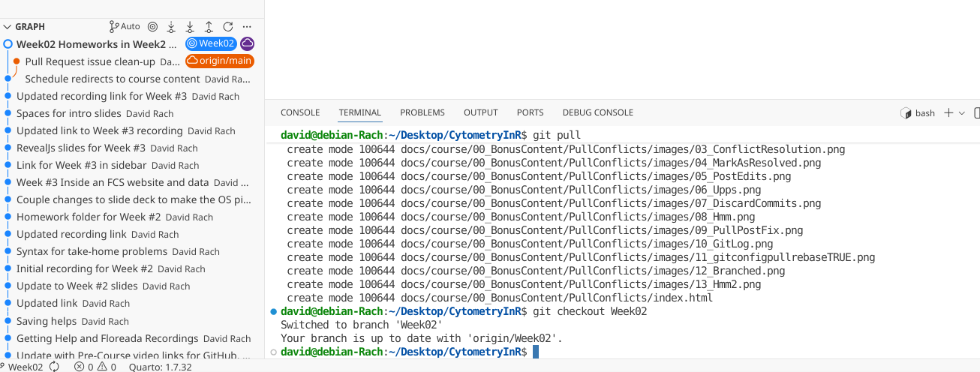Screen dimensions: 980x372
Task: Refresh the Git graph
Action: tap(228, 26)
